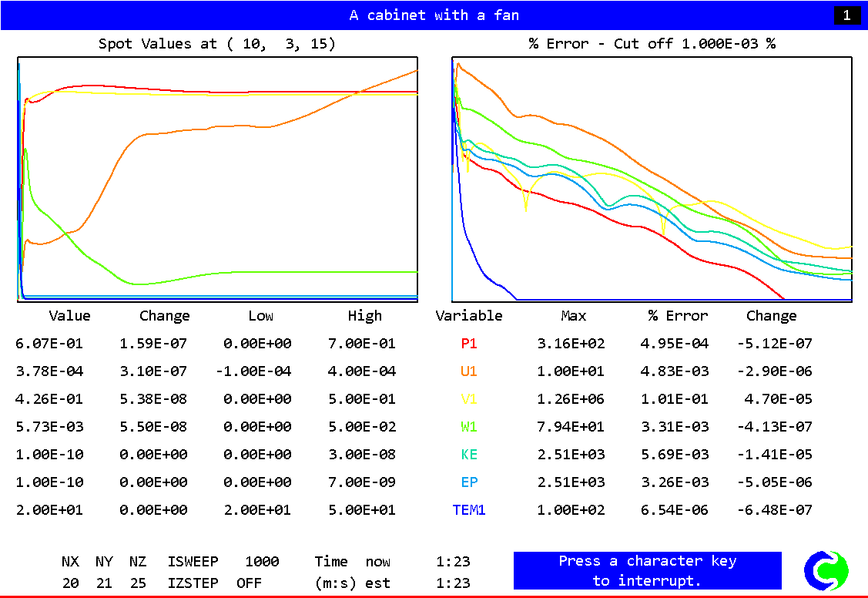Click the black box numbered 1

[x=847, y=15]
